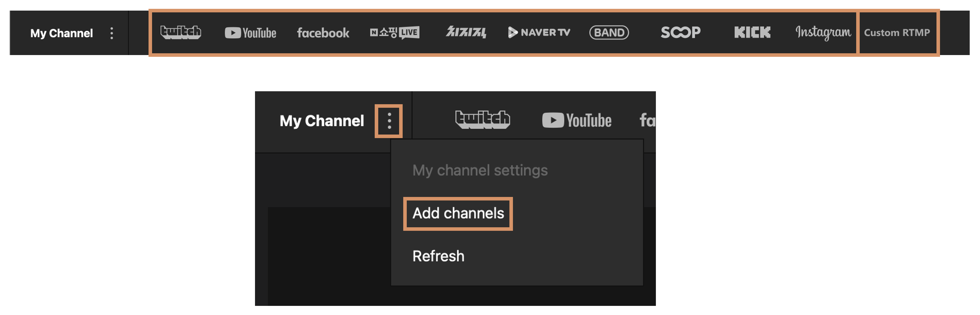Viewport: 980px width, 315px height.
Task: Select the BAND platform logo
Action: (609, 32)
